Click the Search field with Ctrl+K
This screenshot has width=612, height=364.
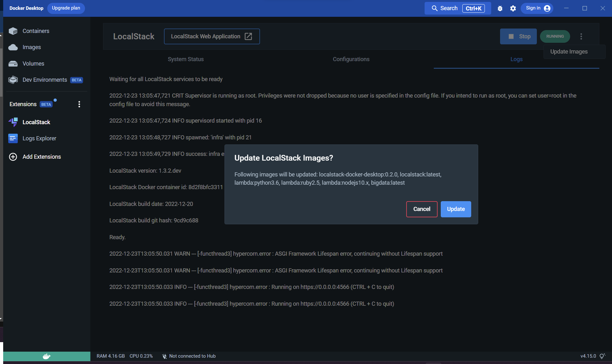[458, 8]
